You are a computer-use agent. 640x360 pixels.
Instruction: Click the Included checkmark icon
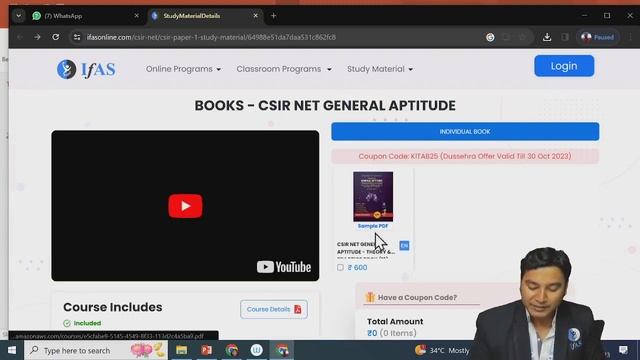[x=67, y=323]
